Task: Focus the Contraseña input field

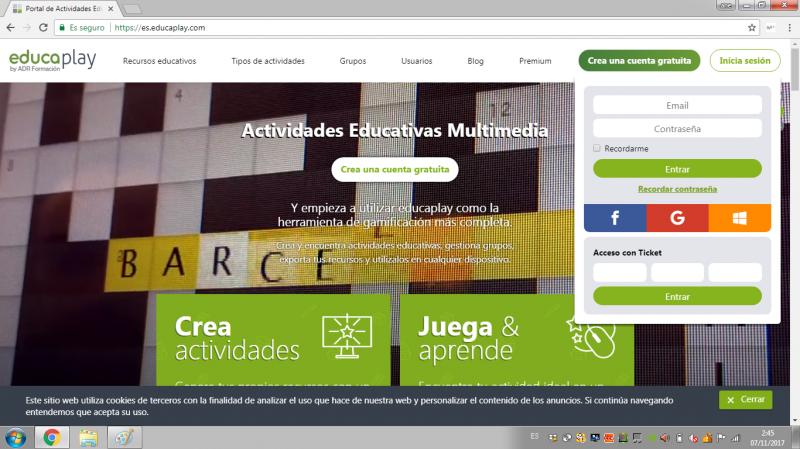Action: 677,129
